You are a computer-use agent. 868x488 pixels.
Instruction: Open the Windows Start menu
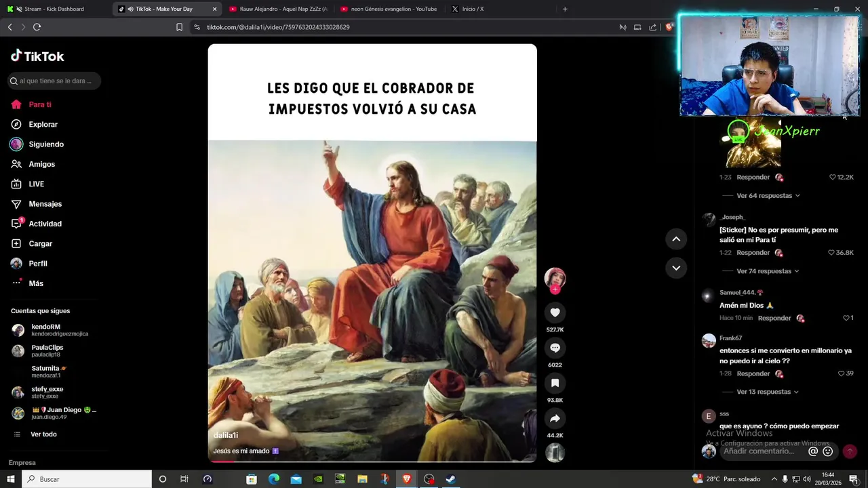[11, 479]
